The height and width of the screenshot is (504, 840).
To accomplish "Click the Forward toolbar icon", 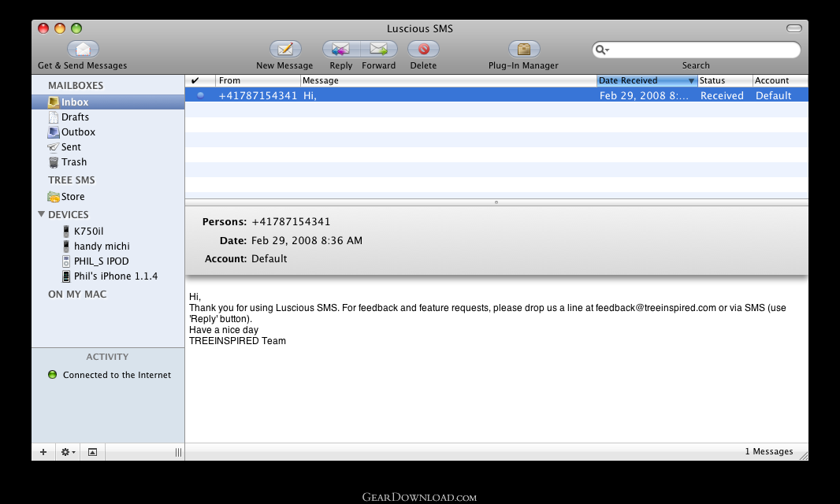I will [x=379, y=50].
